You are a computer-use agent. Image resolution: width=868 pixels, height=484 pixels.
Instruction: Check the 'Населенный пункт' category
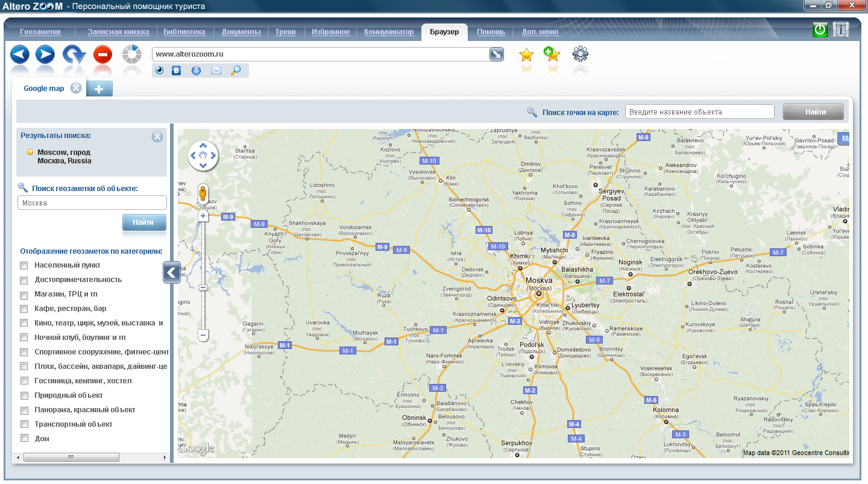click(24, 265)
